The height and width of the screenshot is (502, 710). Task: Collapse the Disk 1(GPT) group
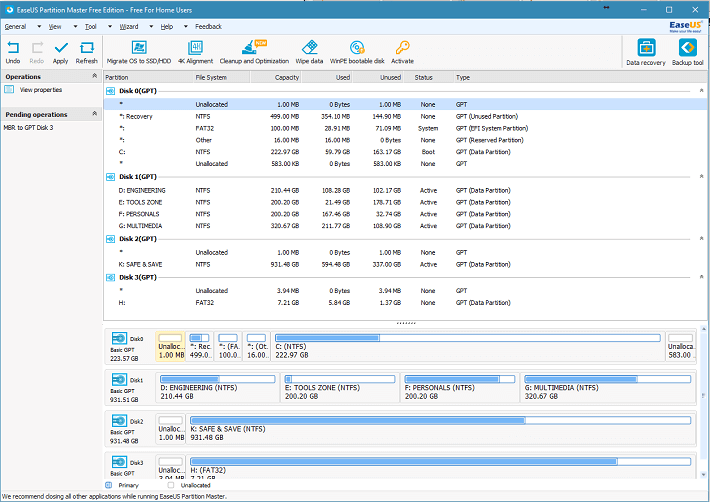[x=701, y=177]
